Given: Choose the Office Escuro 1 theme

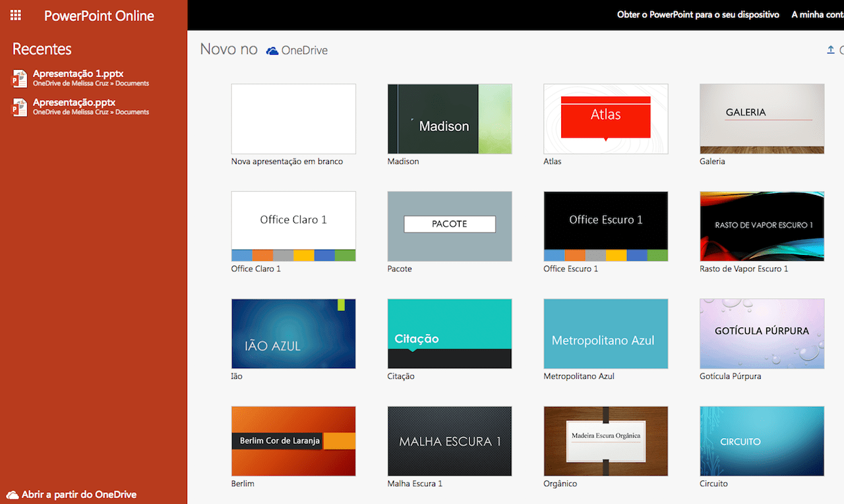Looking at the screenshot, I should 605,226.
